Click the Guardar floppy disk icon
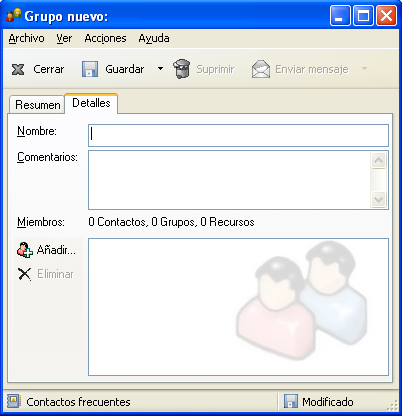402x416 pixels. (90, 69)
